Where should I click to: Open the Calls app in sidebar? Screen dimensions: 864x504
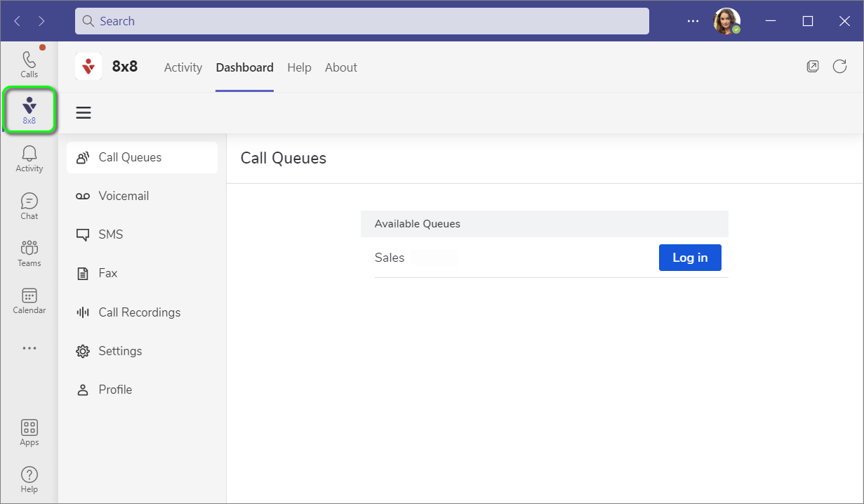click(x=29, y=64)
